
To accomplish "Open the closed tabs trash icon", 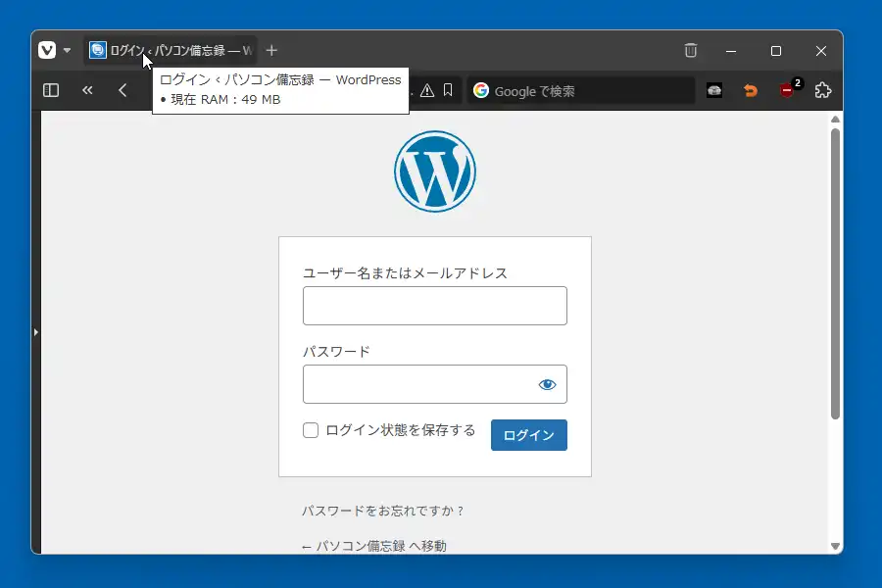I will [x=691, y=51].
